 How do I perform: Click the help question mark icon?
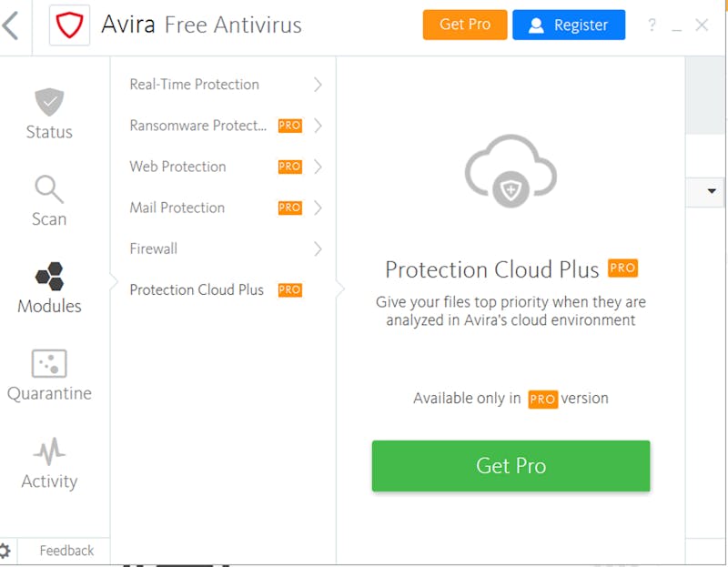pos(652,25)
